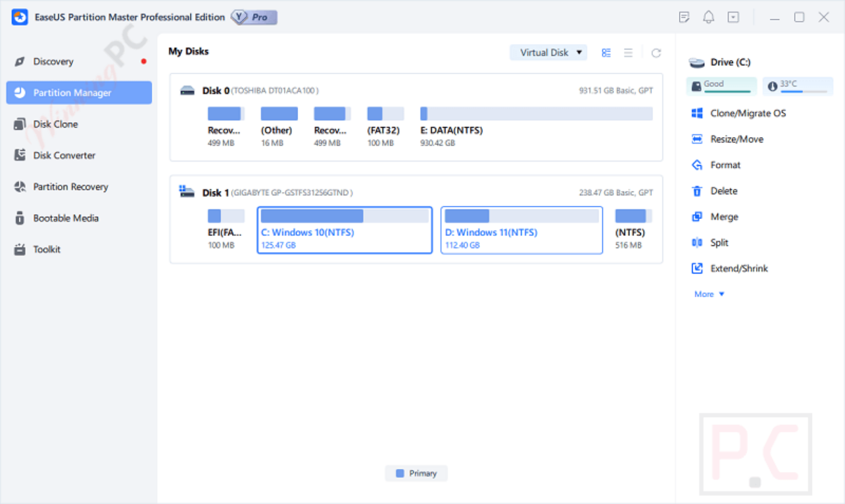Screen dimensions: 845x504
Task: Open the notifications bell
Action: point(709,17)
